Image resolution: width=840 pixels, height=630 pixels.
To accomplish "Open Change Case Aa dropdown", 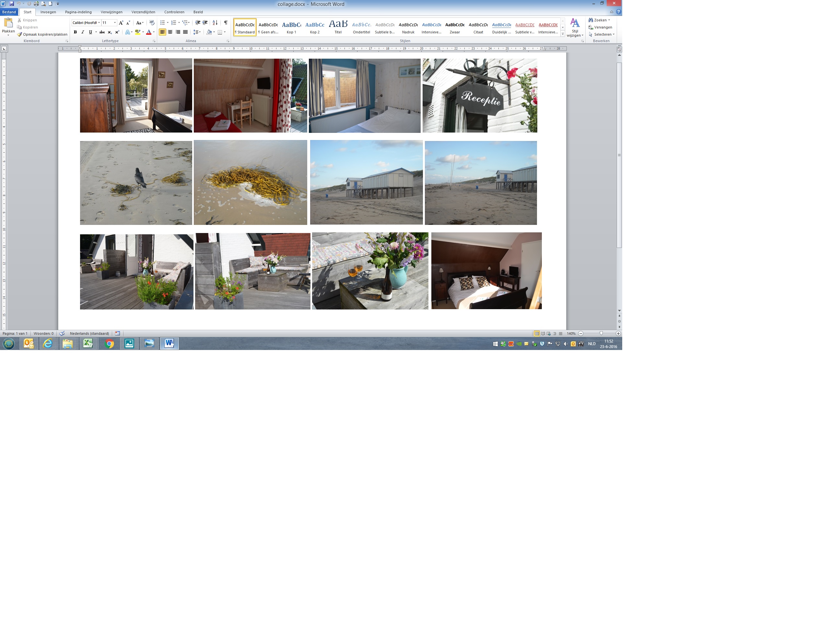I will (x=140, y=23).
